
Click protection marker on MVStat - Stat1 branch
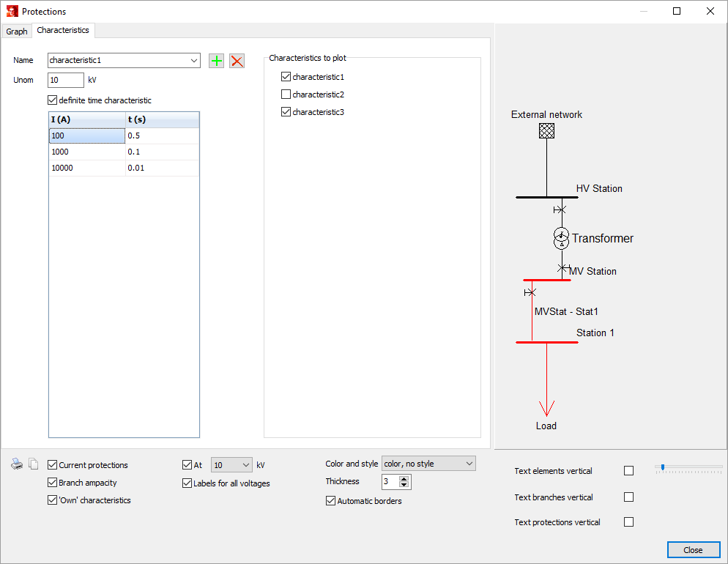(x=529, y=292)
